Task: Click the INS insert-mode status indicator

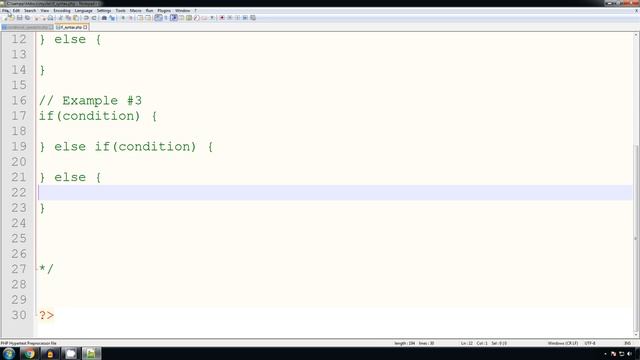Action: click(627, 343)
